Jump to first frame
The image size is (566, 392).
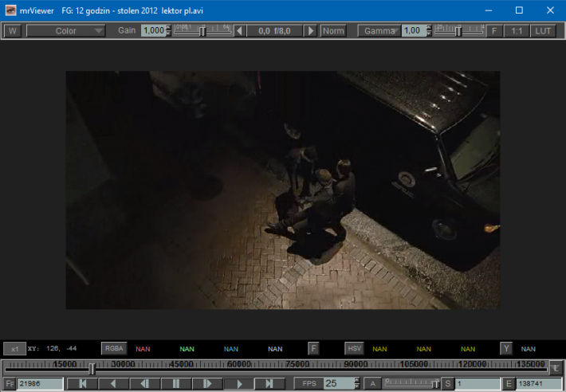click(x=82, y=384)
